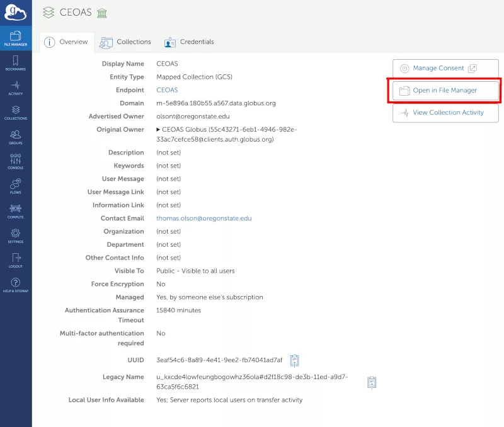Click 'Yes, by someone else's subscription' value

pos(210,297)
